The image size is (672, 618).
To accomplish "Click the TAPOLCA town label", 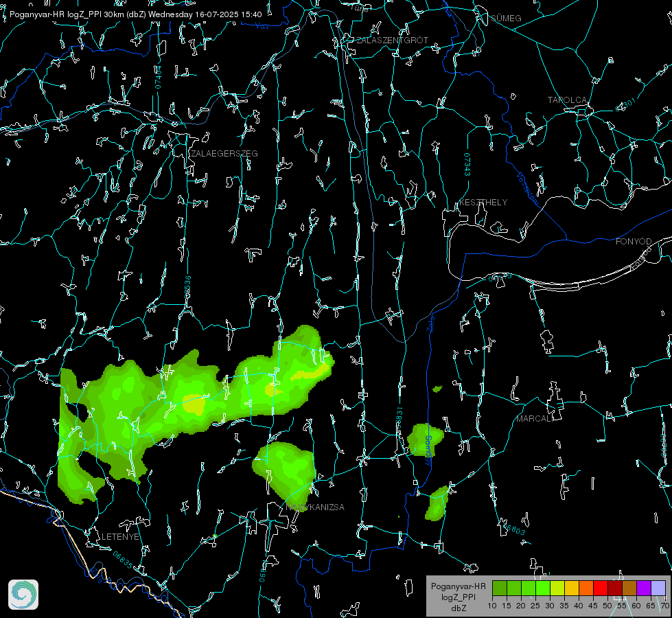I will coord(567,100).
